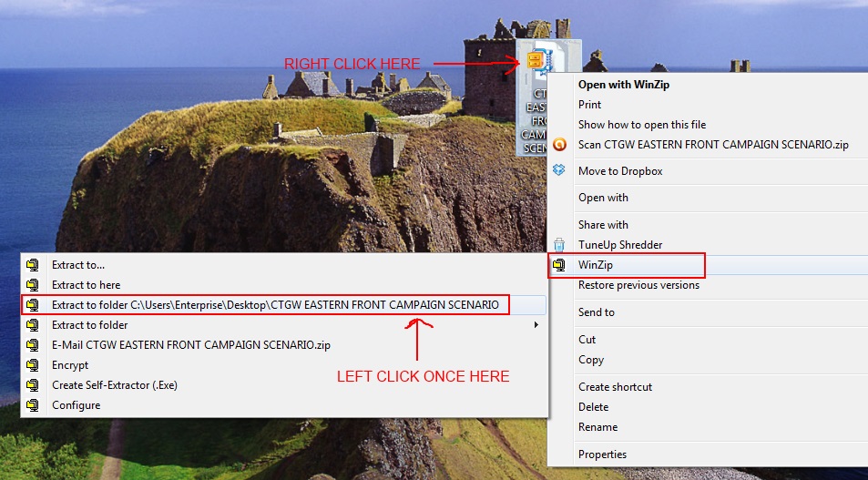Screen dimensions: 868x480
Task: Click the icon beside the 'Encrypt' entry
Action: pyautogui.click(x=33, y=365)
